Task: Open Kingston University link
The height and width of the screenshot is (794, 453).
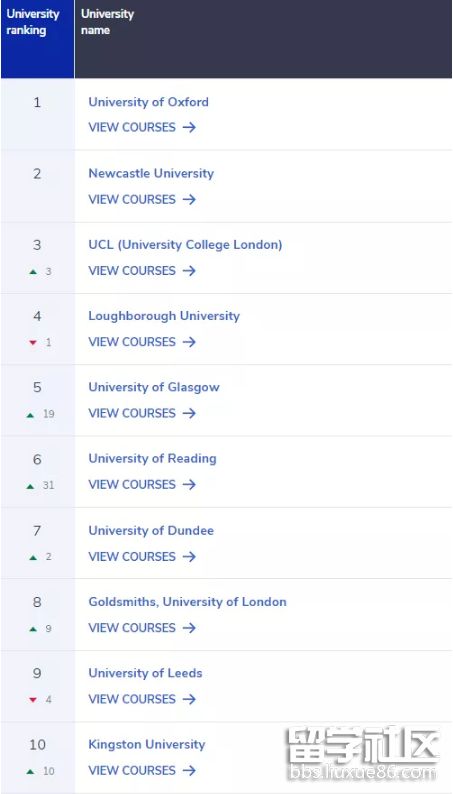Action: [147, 744]
